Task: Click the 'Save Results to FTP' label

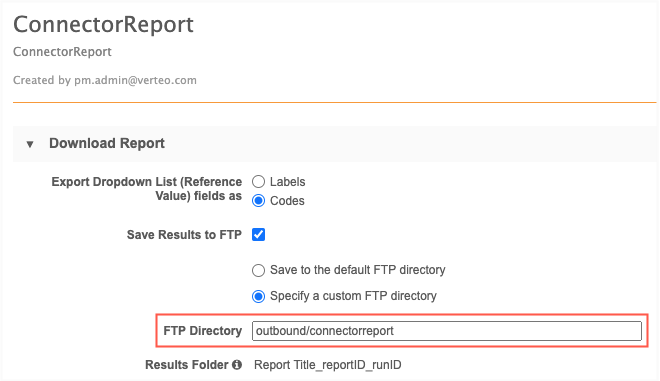Action: tap(184, 234)
